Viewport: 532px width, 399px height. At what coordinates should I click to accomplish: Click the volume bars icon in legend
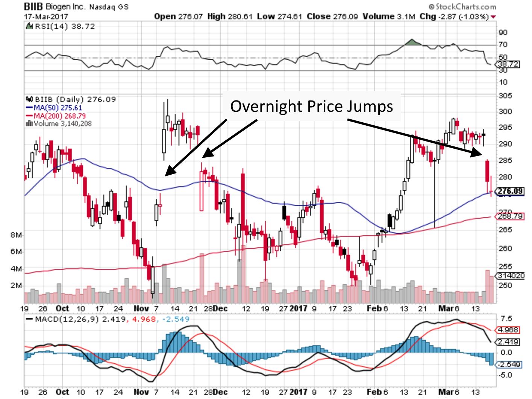click(29, 123)
